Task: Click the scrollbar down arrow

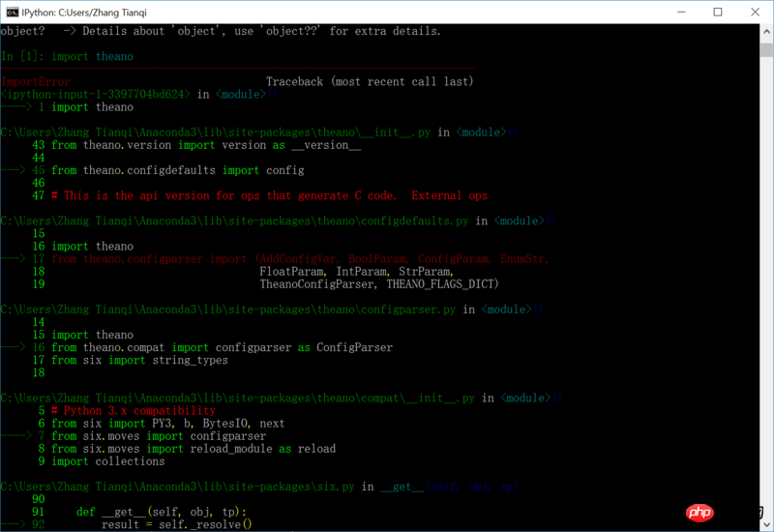Action: [765, 523]
